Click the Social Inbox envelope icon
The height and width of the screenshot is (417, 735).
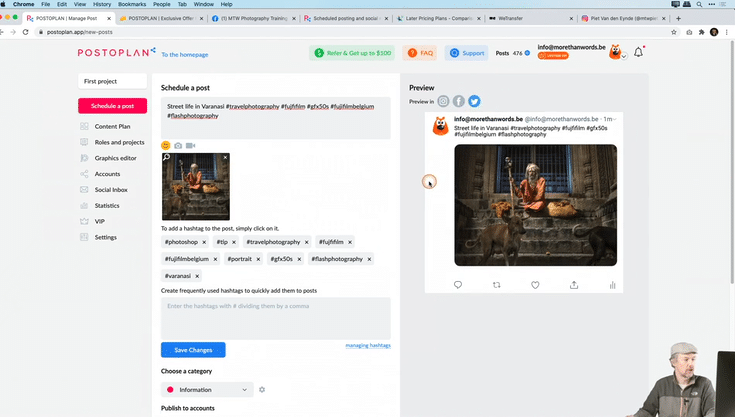(84, 190)
